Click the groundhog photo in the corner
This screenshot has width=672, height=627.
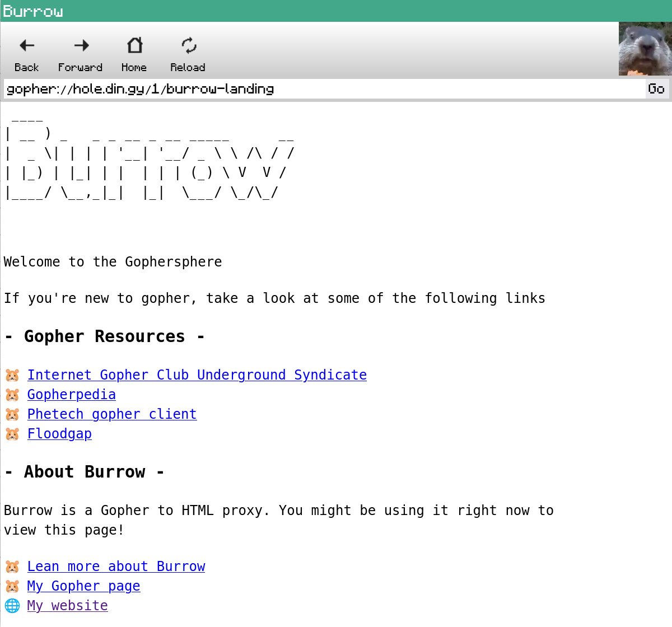645,49
